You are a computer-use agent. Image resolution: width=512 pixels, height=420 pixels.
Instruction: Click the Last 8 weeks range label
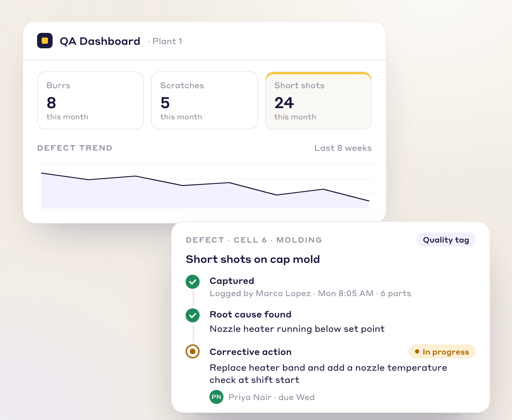343,148
